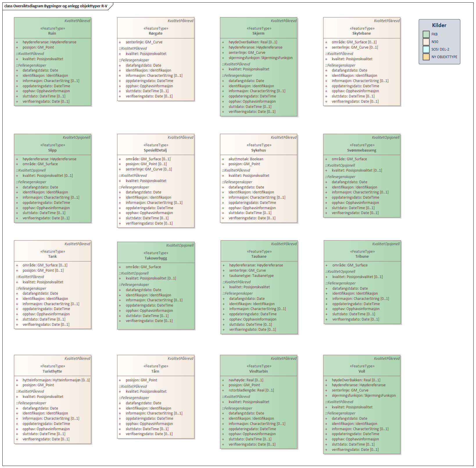Image resolution: width=476 pixels, height=468 pixels.
Task: Click opphav: Opphavsinformasjon attribute in Tank
Action: click(46, 314)
